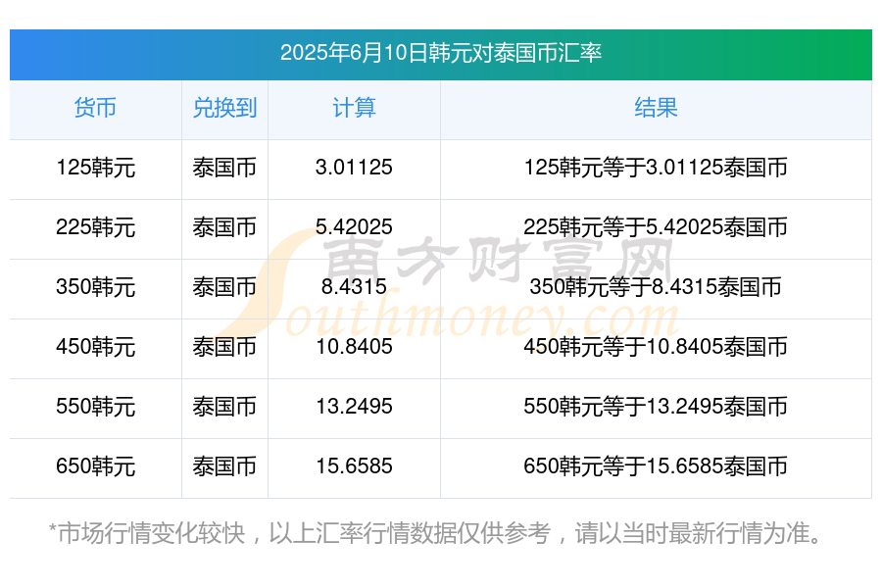Click the 计算 column header
The image size is (882, 588).
[354, 108]
